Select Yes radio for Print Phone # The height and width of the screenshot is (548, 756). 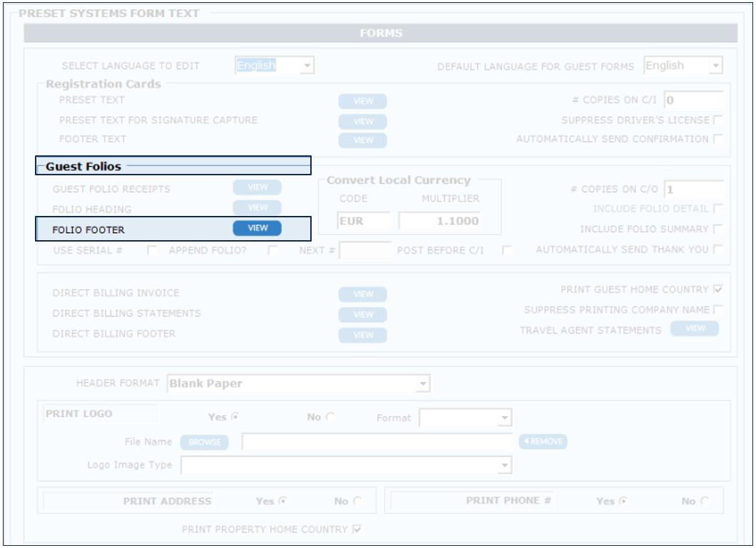pos(623,501)
